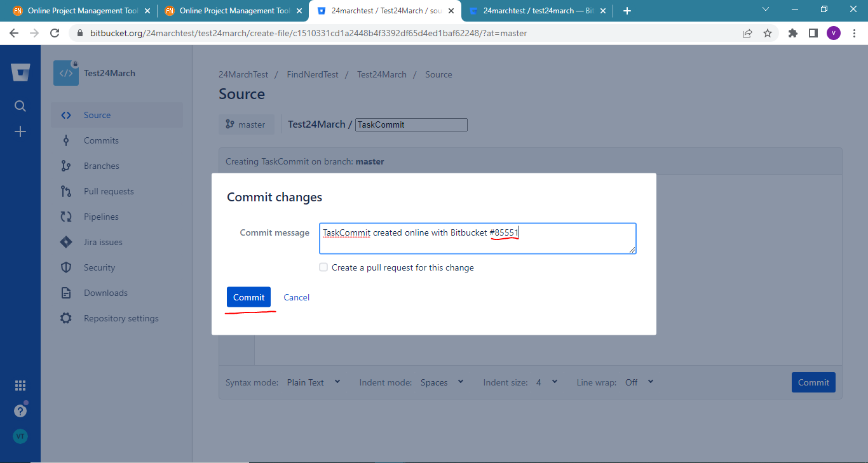Close the active 24marchtest / Test24March tab
The height and width of the screenshot is (463, 868).
(451, 11)
